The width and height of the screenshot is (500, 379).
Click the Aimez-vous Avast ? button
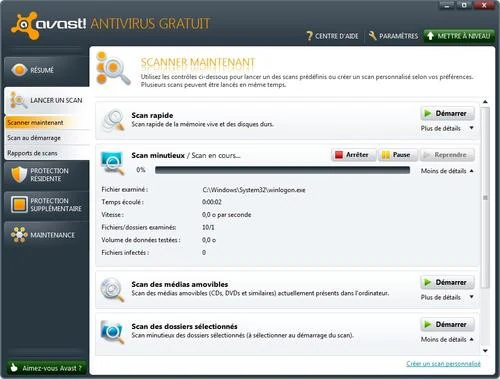click(x=47, y=368)
